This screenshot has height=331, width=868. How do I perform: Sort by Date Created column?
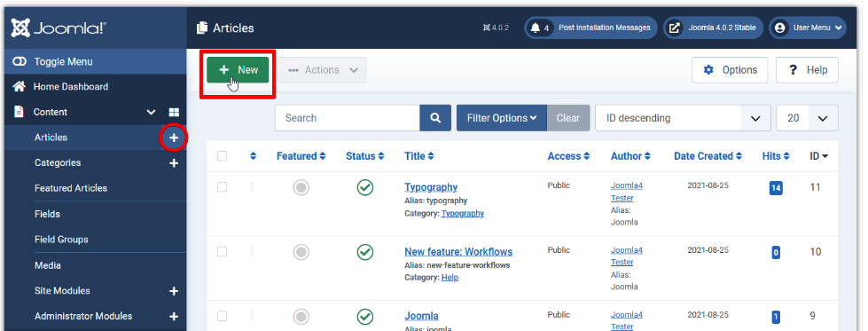pyautogui.click(x=708, y=156)
